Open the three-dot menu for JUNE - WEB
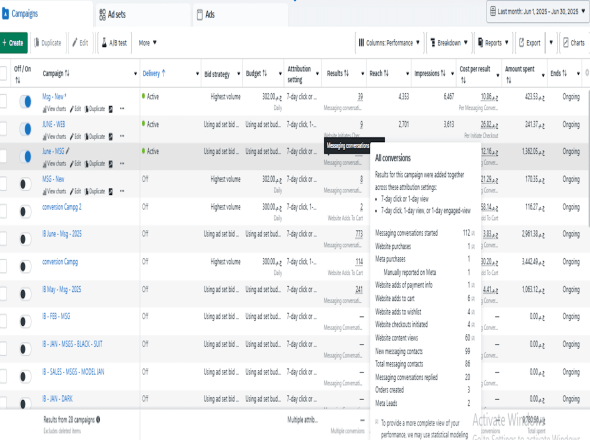 [x=122, y=136]
